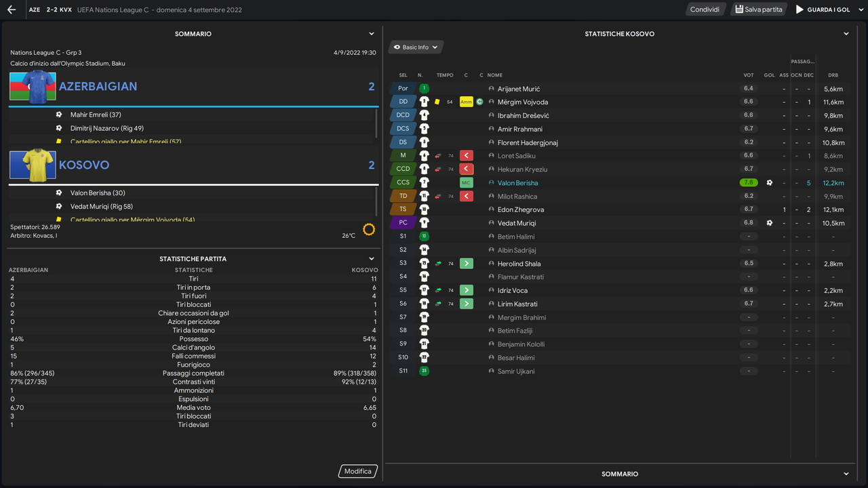Sort by the GOL column header

[x=769, y=75]
